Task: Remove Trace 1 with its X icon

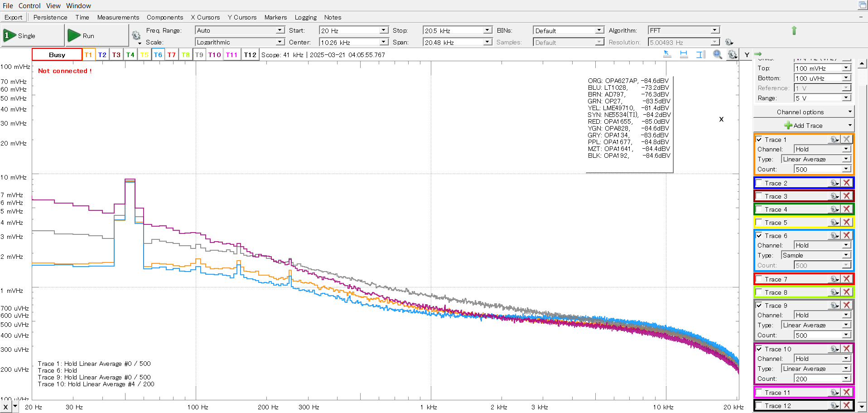Action: (846, 139)
